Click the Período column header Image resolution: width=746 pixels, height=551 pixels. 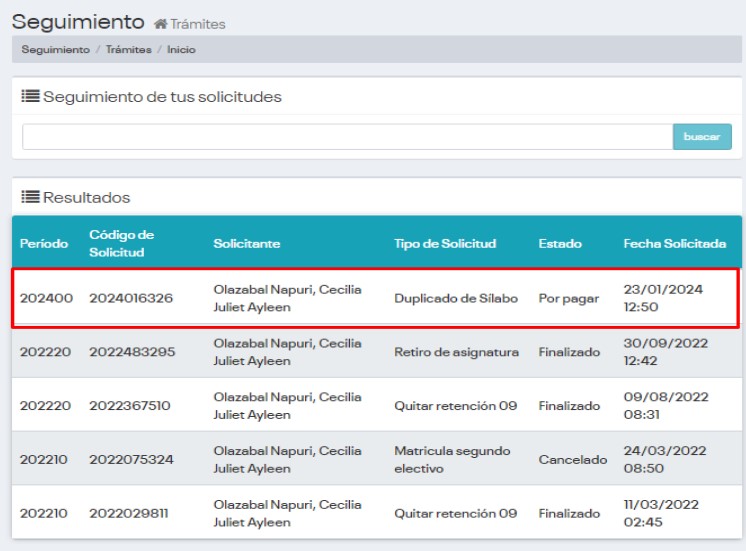[x=44, y=243]
